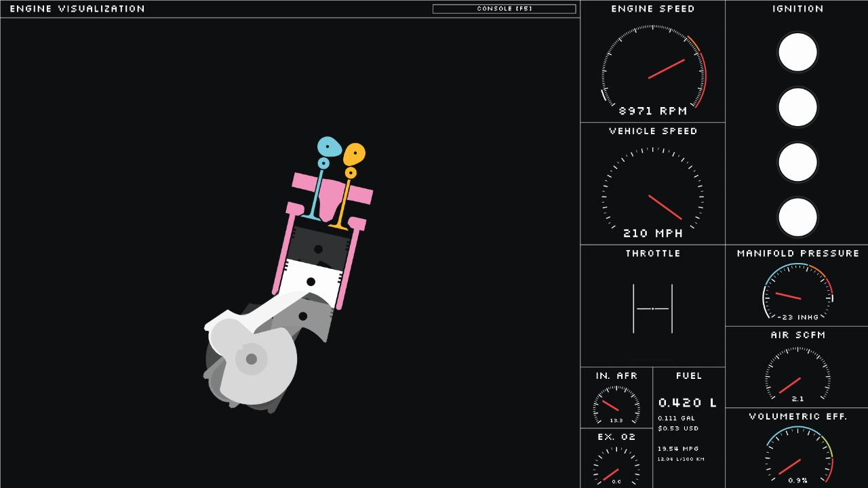Click the fourth ignition indicator light

point(797,218)
